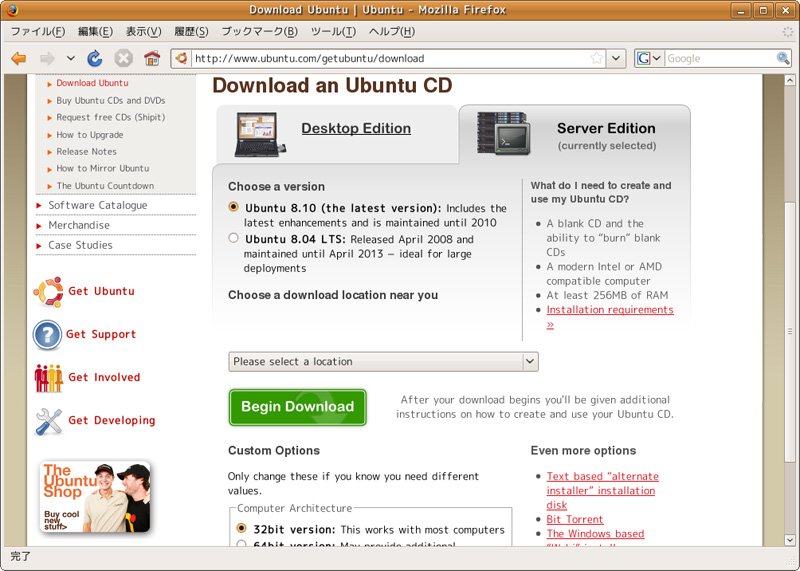Open the ファイル(F) menu
The width and height of the screenshot is (800, 571).
pos(38,31)
